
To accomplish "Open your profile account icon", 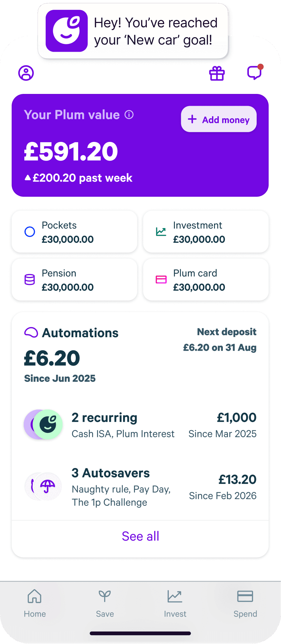I will coord(26,73).
